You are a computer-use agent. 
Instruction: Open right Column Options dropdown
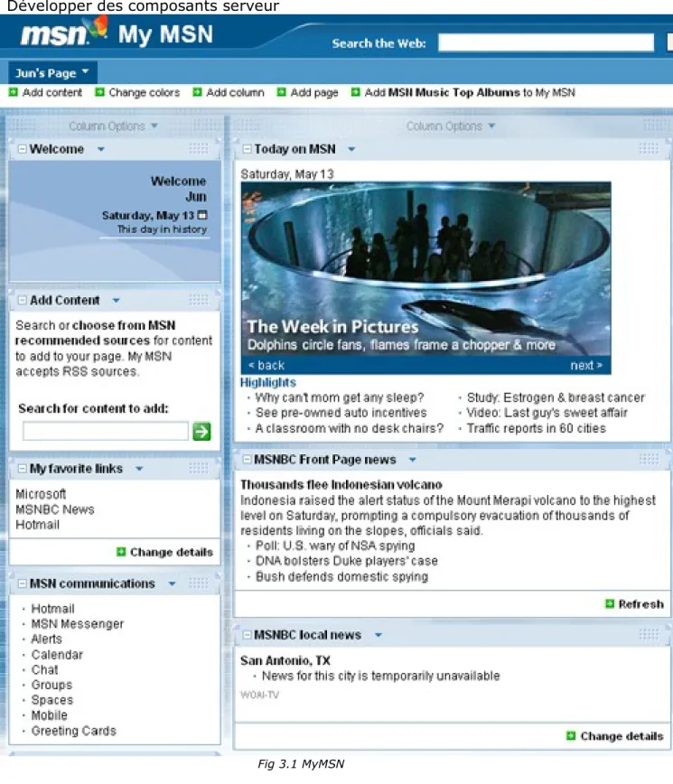[451, 126]
